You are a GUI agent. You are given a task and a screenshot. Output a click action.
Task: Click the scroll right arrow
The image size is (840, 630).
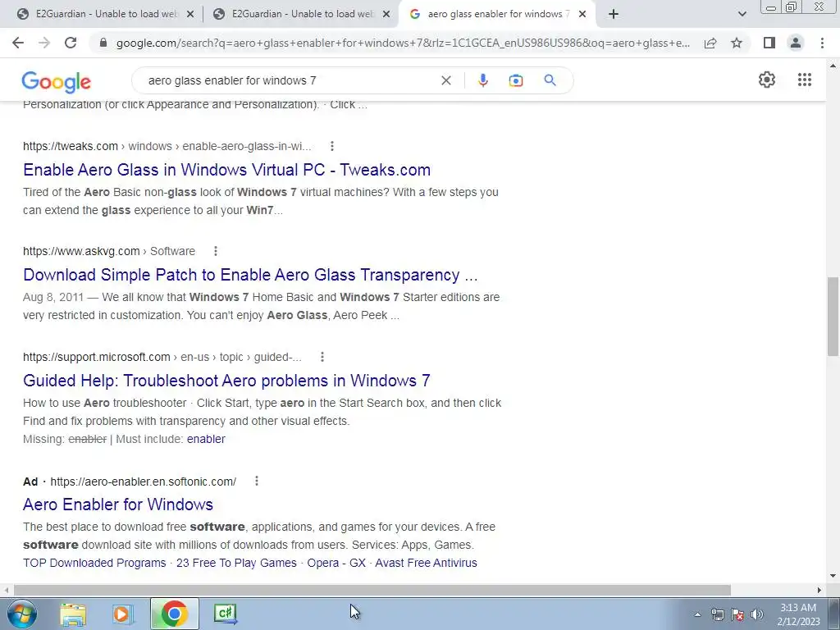(x=819, y=590)
